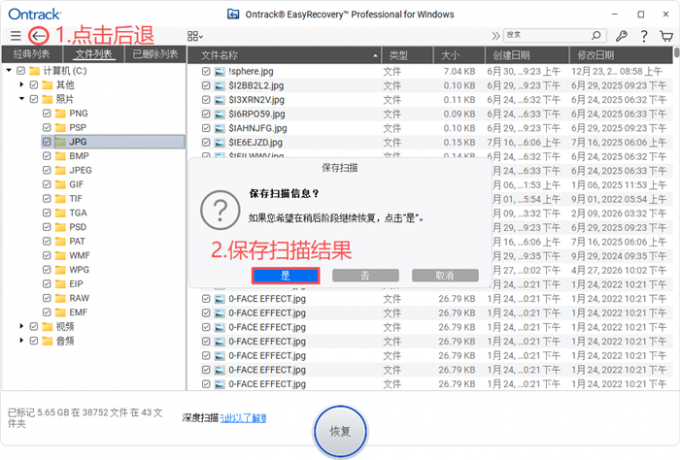Click image icon of $IAHNJFG.jpg

pos(220,128)
